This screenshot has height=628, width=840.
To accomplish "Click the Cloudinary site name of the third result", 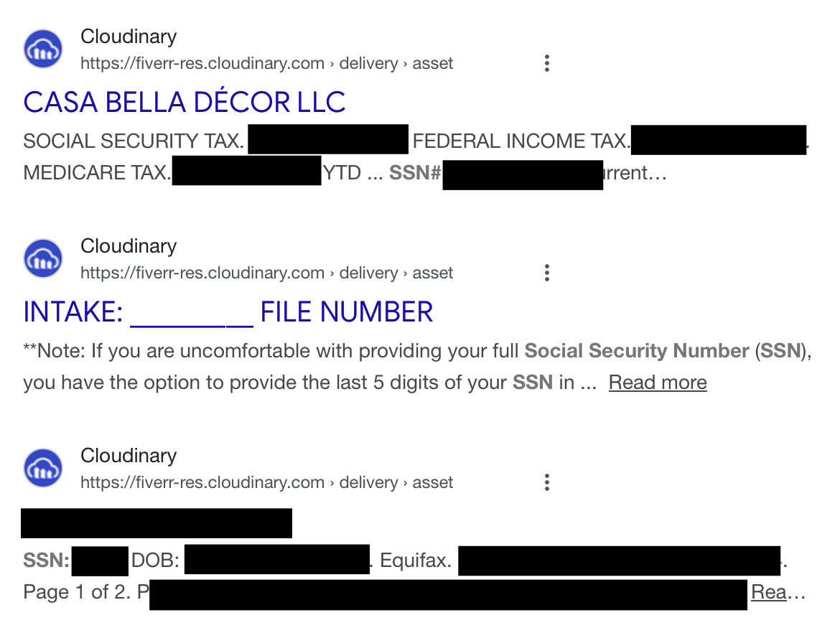I will point(129,456).
